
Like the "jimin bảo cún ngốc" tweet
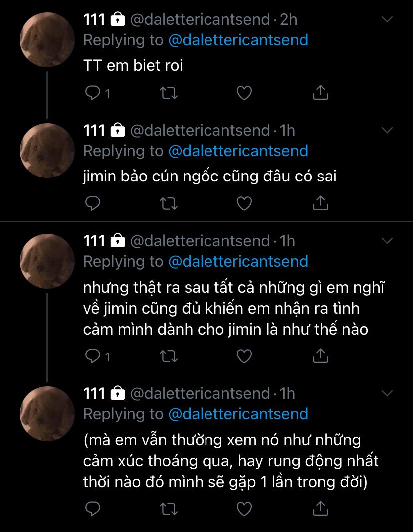tap(244, 203)
